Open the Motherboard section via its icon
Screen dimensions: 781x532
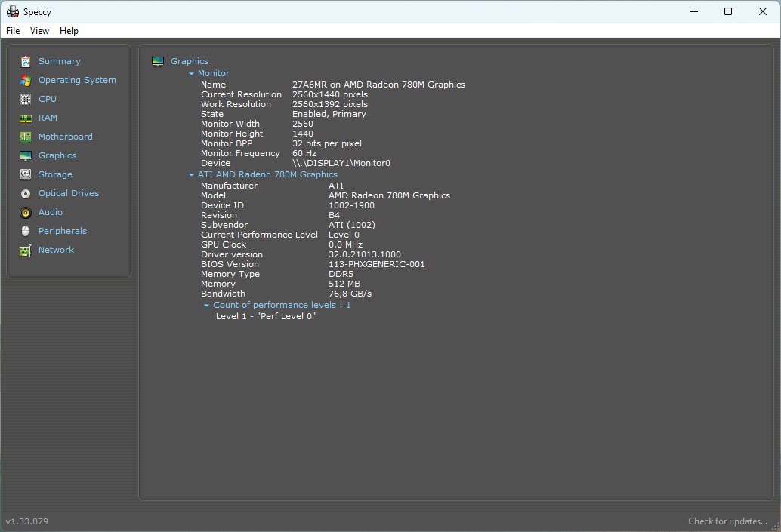[26, 137]
